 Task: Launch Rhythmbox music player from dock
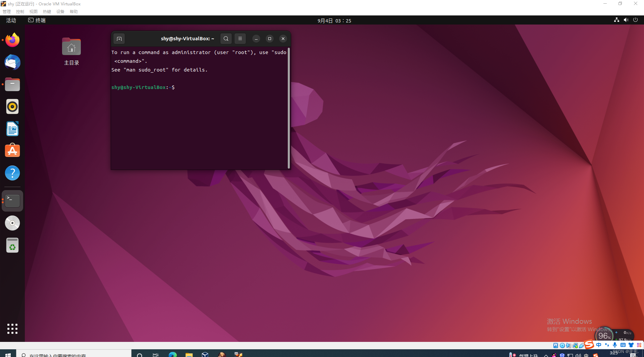coord(12,106)
